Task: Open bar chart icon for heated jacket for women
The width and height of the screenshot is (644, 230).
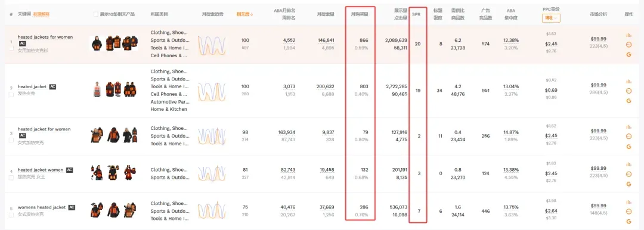Action: pyautogui.click(x=628, y=127)
